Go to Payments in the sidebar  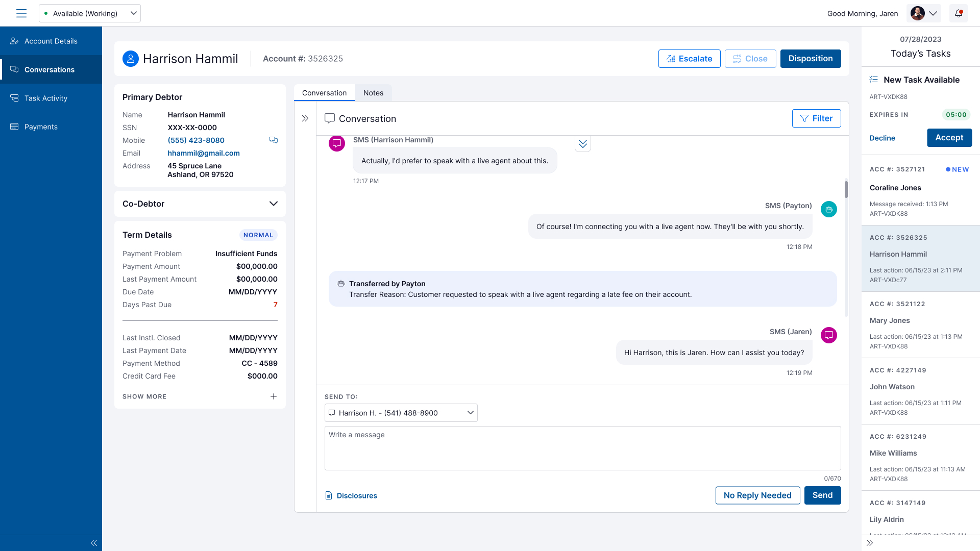pyautogui.click(x=41, y=127)
